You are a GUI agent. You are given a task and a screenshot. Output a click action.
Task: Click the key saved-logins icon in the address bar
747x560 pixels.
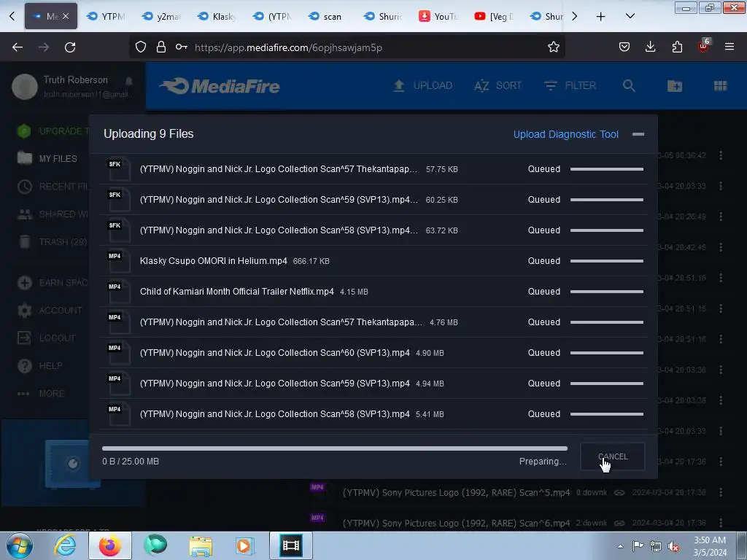pyautogui.click(x=182, y=47)
